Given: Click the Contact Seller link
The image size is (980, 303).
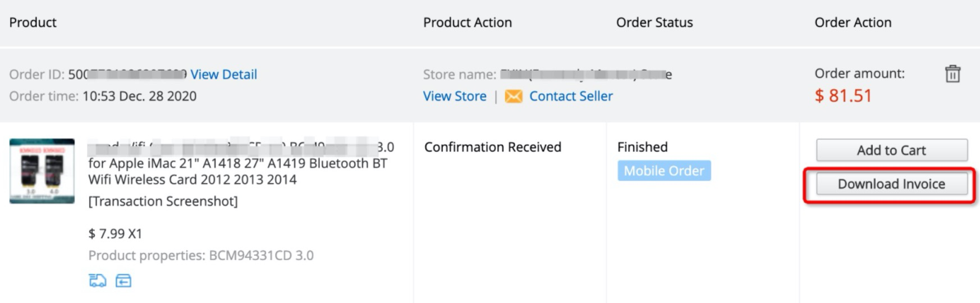Looking at the screenshot, I should pos(571,96).
